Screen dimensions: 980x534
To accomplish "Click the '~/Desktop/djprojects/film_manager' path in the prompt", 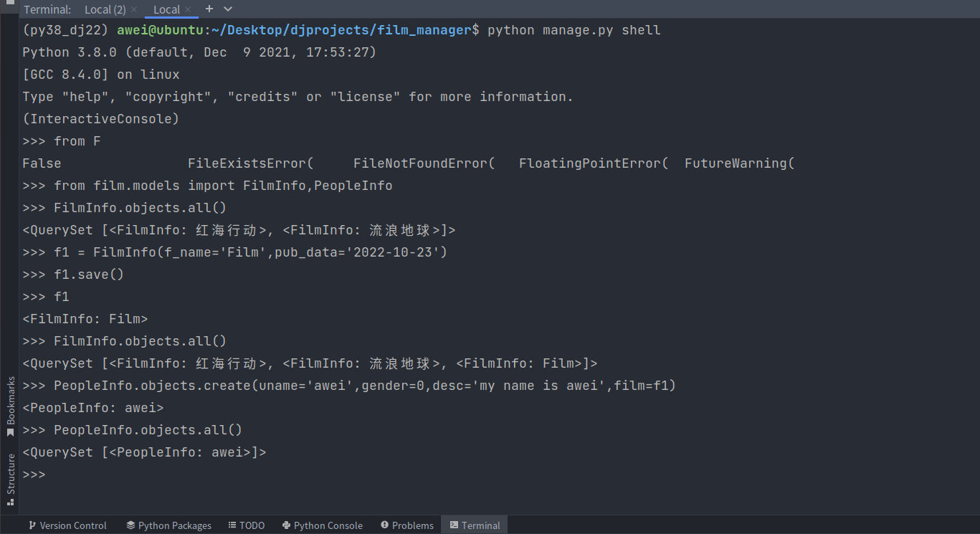I will 341,30.
